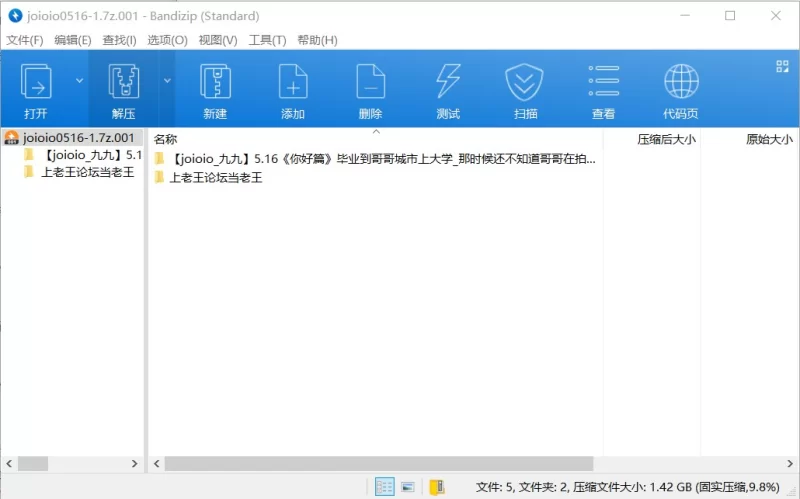
Task: Click the 新建 (New archive) icon
Action: click(x=215, y=82)
